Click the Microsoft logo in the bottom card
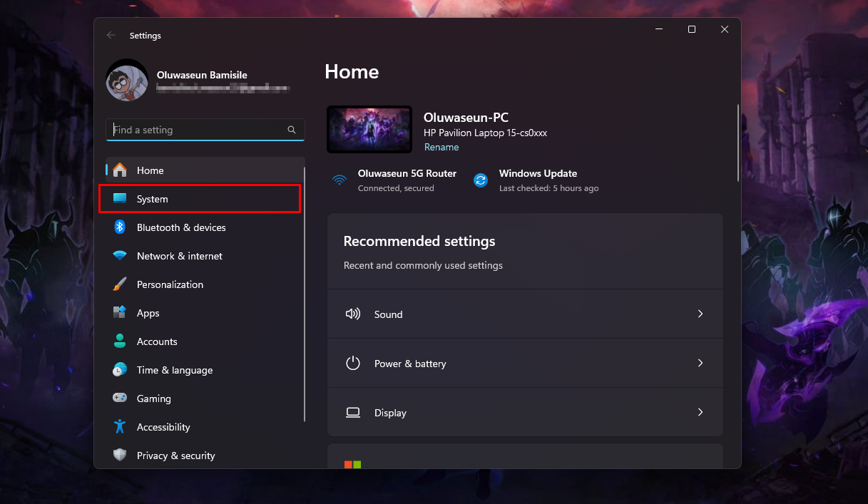Viewport: 868px width, 504px height. coord(352,464)
